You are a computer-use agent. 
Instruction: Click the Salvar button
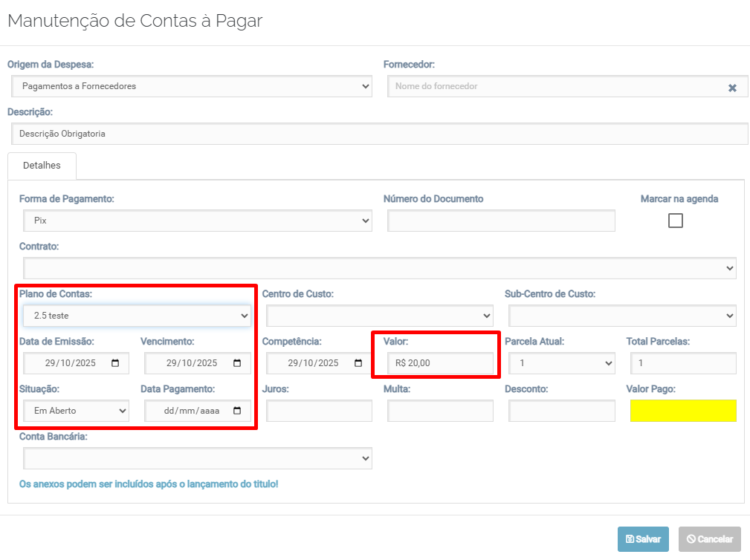coord(643,539)
